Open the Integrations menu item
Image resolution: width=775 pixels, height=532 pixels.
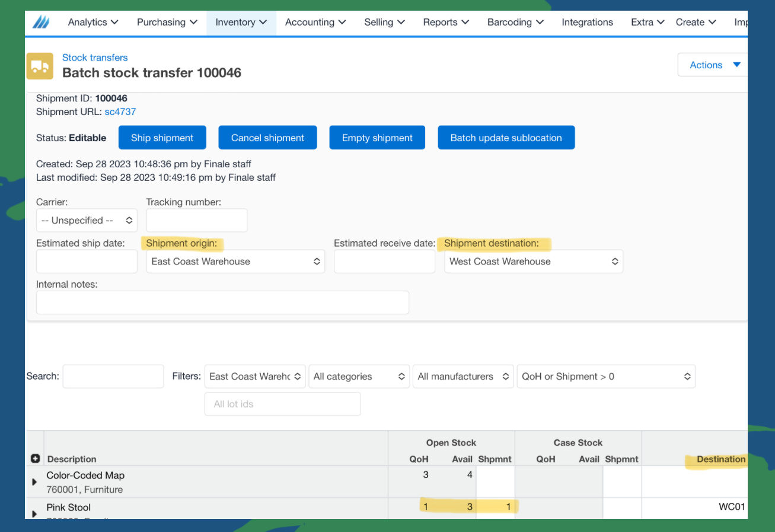coord(587,22)
